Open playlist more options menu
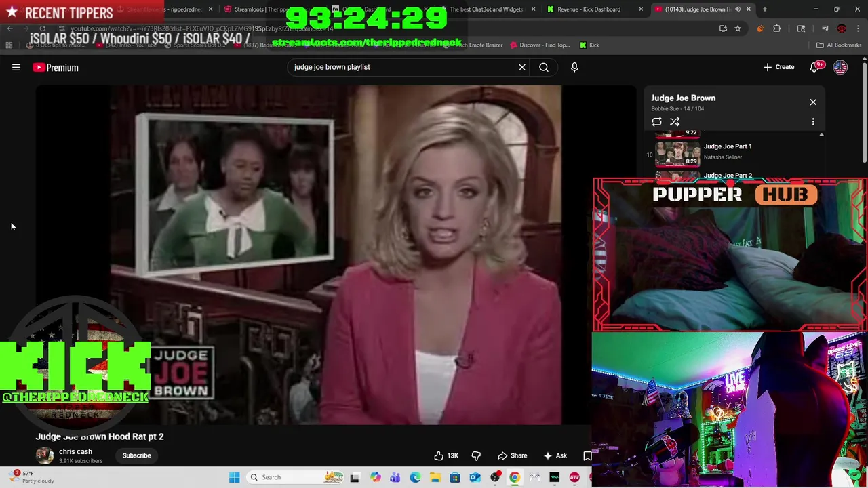The width and height of the screenshot is (868, 488). click(813, 121)
